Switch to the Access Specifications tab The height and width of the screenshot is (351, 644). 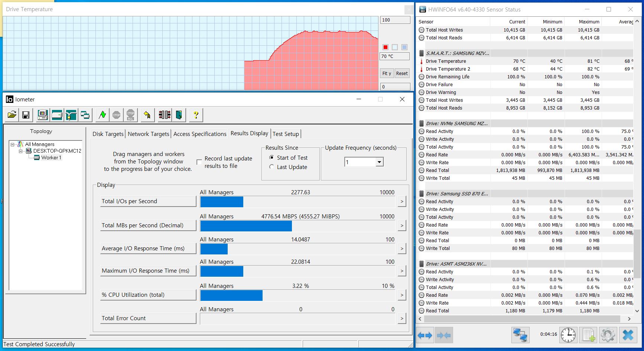tap(200, 134)
